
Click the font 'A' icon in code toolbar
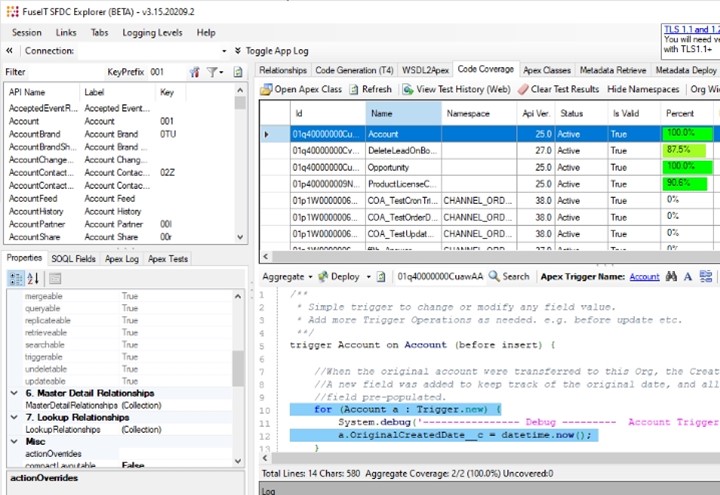tap(687, 276)
